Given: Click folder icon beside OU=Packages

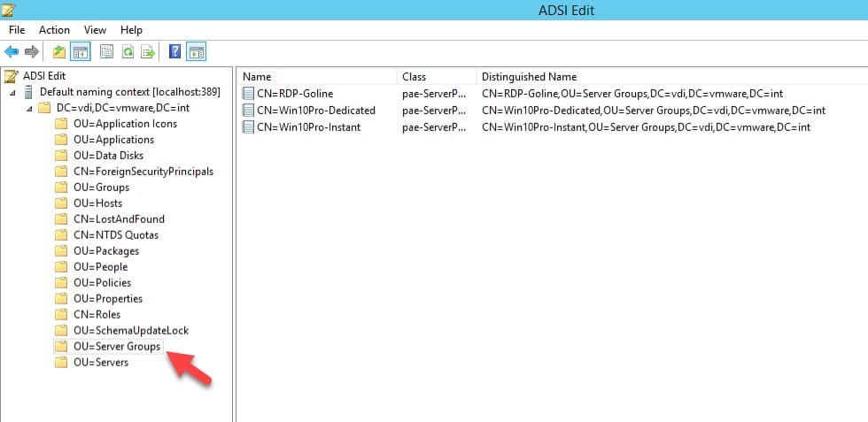Looking at the screenshot, I should (x=61, y=251).
